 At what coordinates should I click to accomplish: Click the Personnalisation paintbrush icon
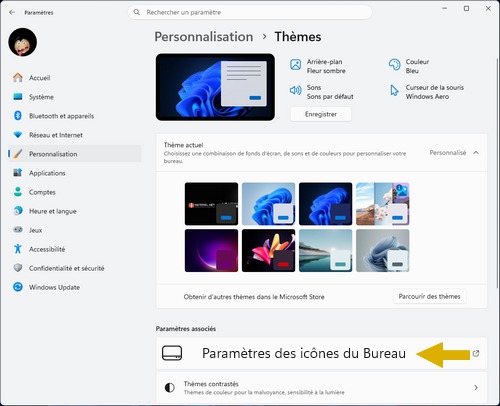pyautogui.click(x=18, y=154)
